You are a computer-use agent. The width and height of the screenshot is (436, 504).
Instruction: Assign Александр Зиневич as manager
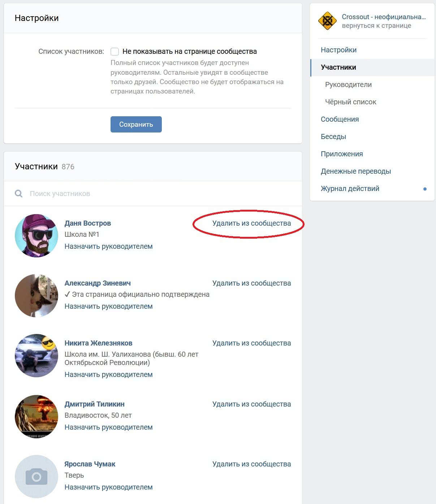[x=108, y=307]
